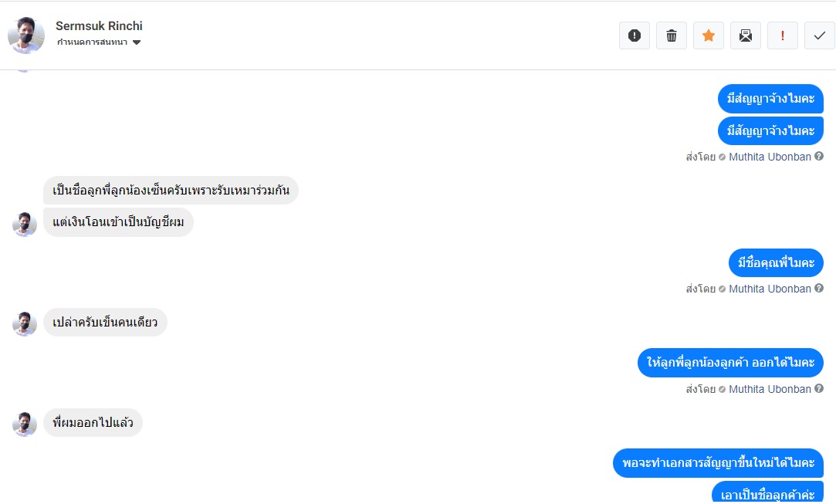836x504 pixels.
Task: Click help icon below ให้ลูกพี่ลูกน้องลูกค้า ออกได้ไมคะ message
Action: [x=819, y=389]
